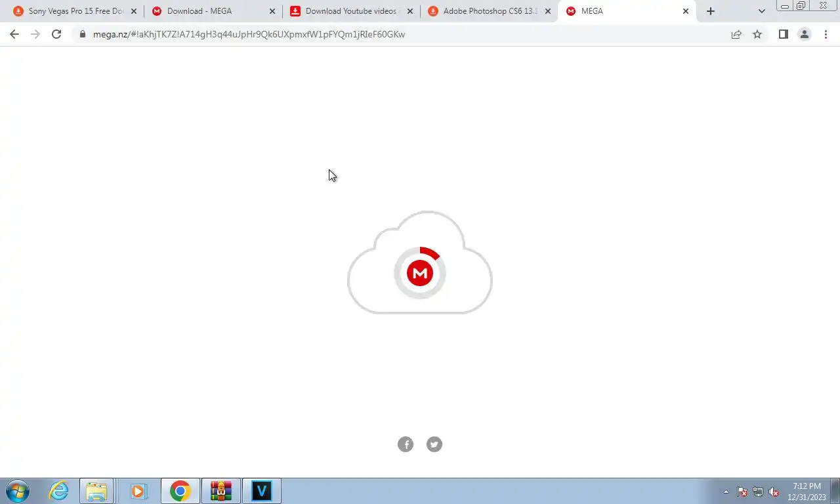Click the muted volume tray icon
Viewport: 840px width, 504px height.
tap(774, 492)
